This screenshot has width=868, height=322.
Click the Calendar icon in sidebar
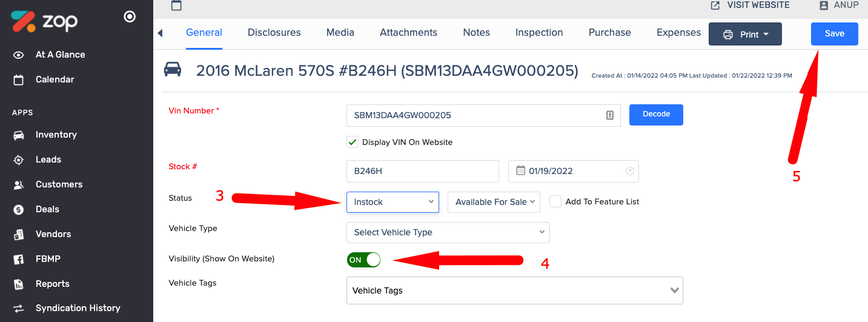point(19,79)
